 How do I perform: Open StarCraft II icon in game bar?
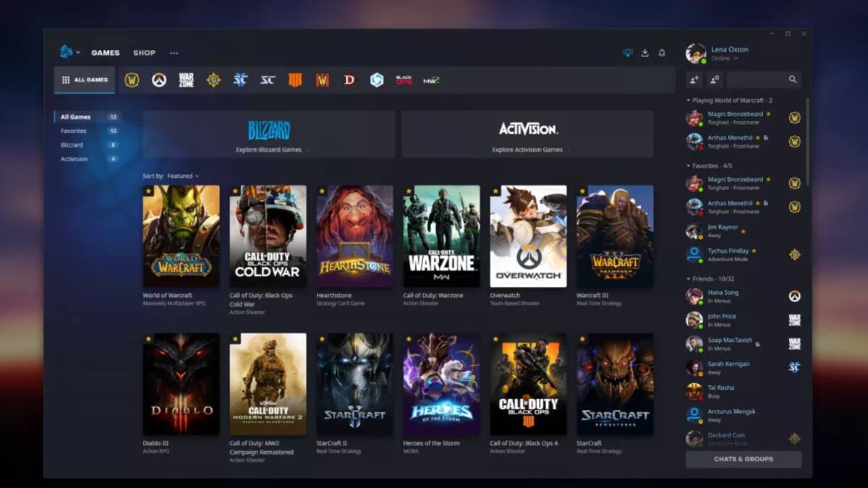(x=240, y=80)
